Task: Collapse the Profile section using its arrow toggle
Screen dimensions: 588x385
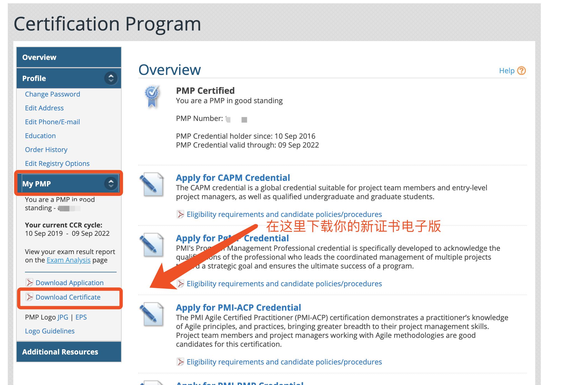Action: (x=111, y=78)
